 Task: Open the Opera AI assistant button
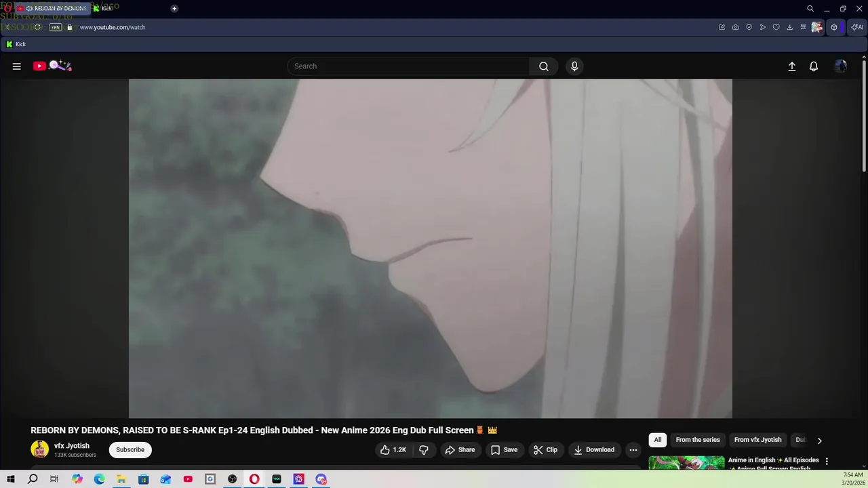858,27
